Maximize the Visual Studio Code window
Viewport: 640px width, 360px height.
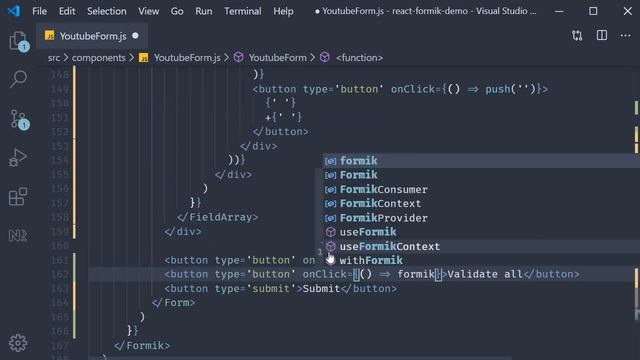[593, 11]
